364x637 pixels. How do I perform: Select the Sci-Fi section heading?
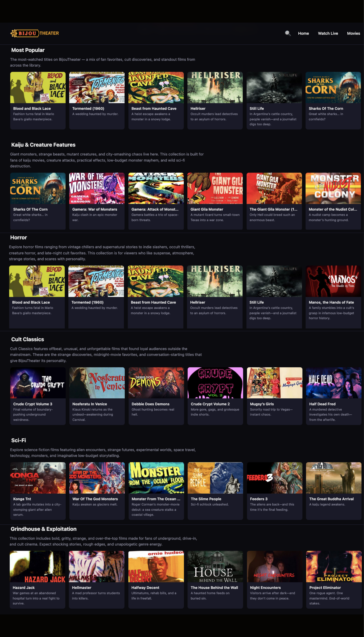point(18,440)
